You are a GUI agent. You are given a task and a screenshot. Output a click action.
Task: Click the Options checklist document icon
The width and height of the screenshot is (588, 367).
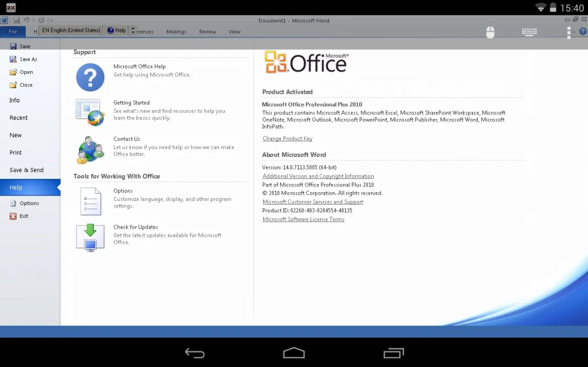pos(90,201)
